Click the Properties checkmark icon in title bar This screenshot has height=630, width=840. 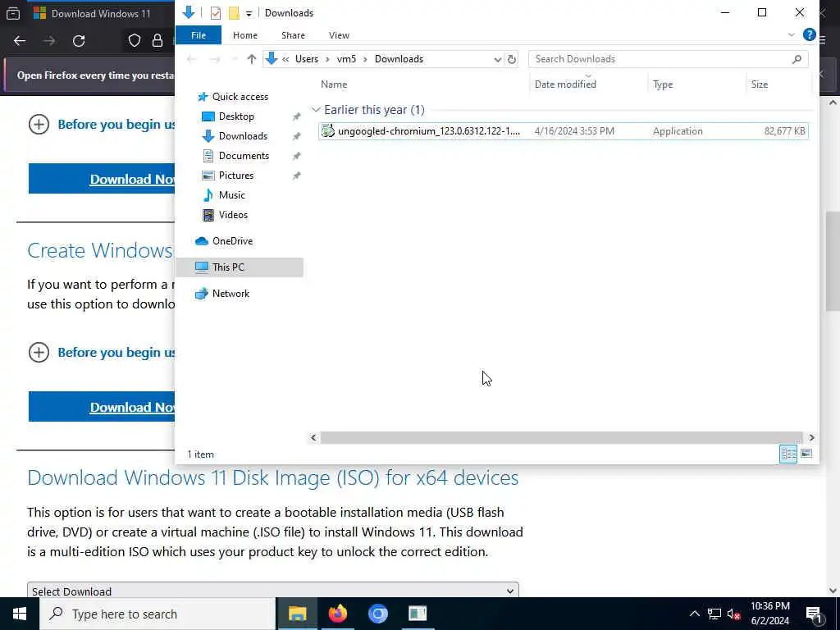point(216,13)
